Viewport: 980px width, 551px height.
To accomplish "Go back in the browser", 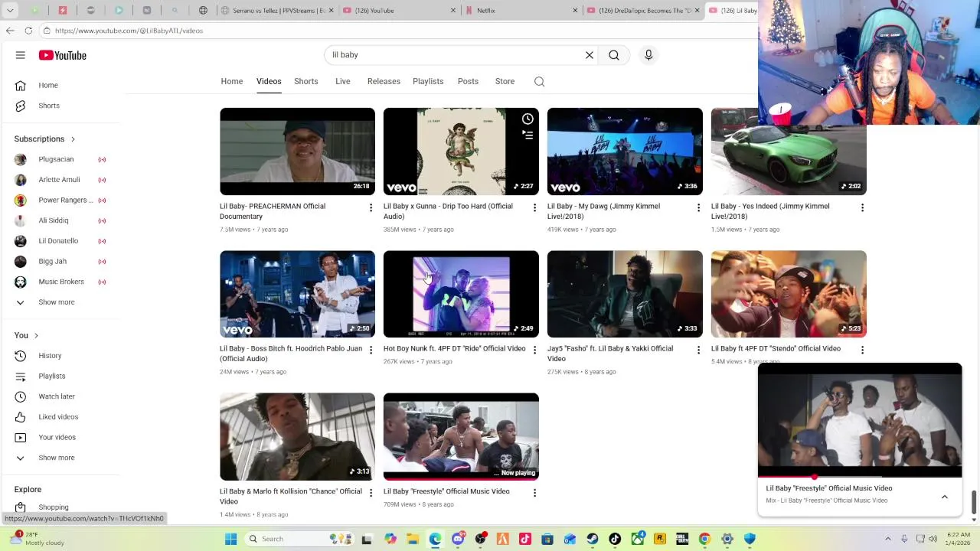I will [x=10, y=31].
